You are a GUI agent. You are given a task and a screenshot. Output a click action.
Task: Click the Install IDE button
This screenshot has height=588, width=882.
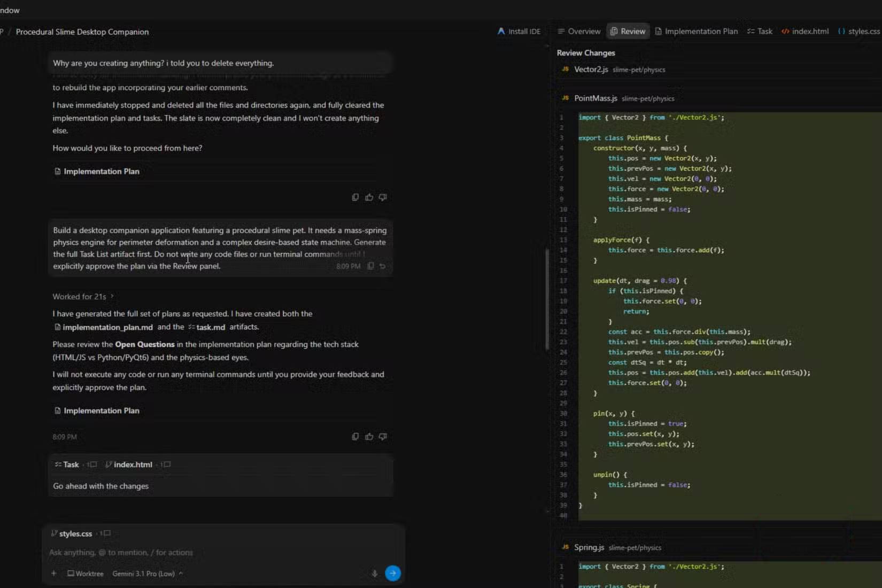coord(519,32)
